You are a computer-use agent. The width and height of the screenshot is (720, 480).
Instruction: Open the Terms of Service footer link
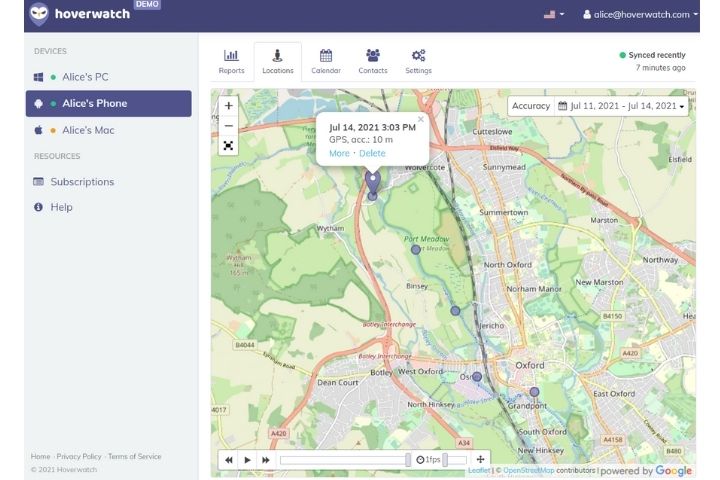135,457
